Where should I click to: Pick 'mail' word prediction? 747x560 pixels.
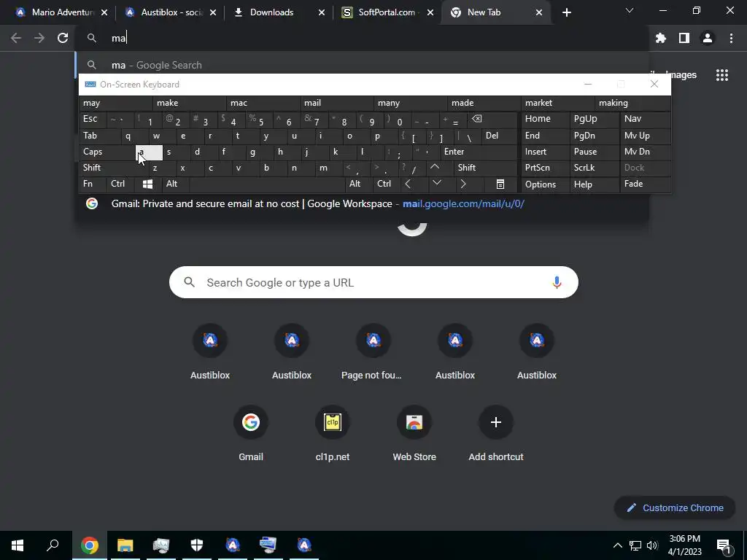(x=337, y=103)
